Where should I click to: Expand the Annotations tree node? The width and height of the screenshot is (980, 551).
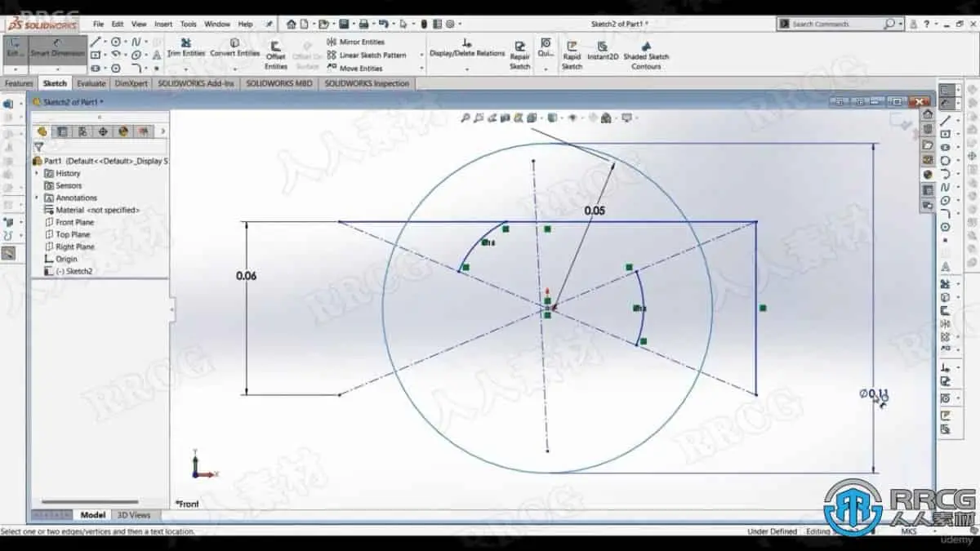point(37,198)
